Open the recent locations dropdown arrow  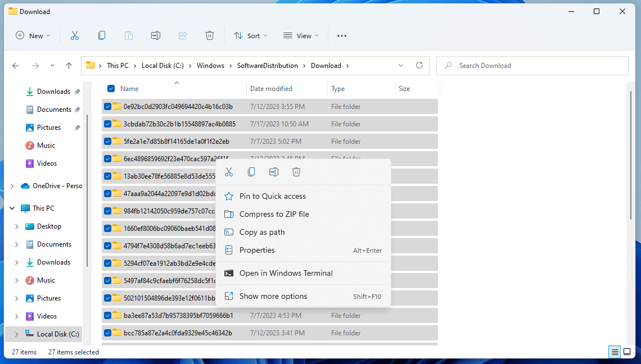pos(52,65)
